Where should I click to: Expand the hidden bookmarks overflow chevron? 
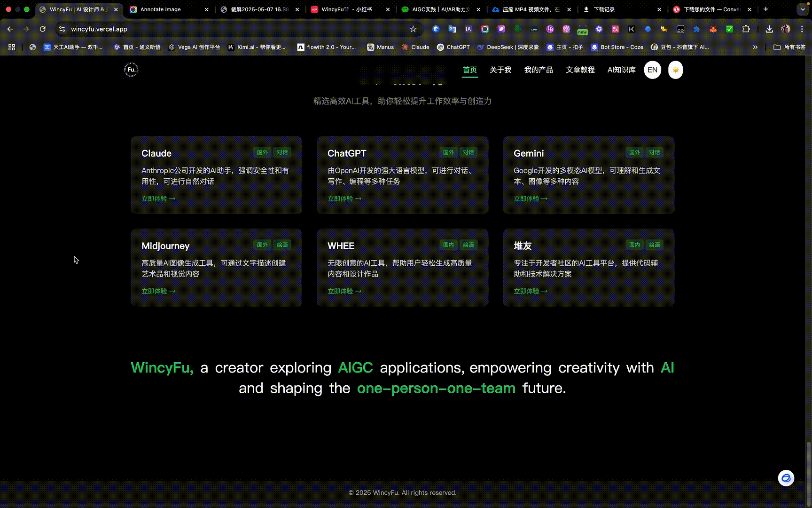(x=755, y=47)
